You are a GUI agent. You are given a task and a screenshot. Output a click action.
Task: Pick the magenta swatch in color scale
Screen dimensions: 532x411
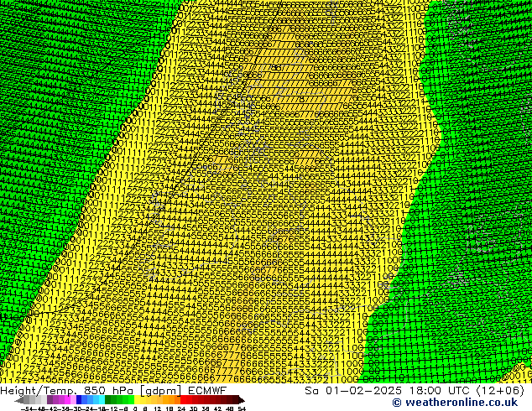pos(67,400)
